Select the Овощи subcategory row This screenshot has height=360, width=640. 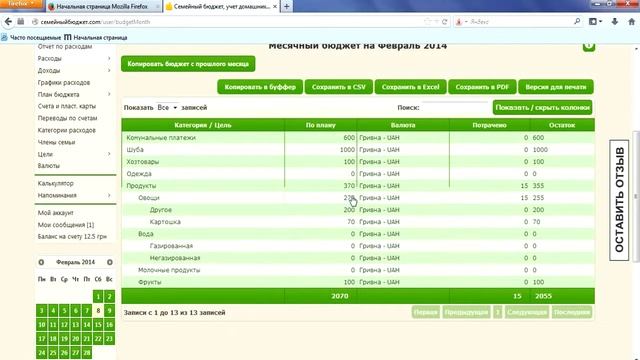click(358, 198)
